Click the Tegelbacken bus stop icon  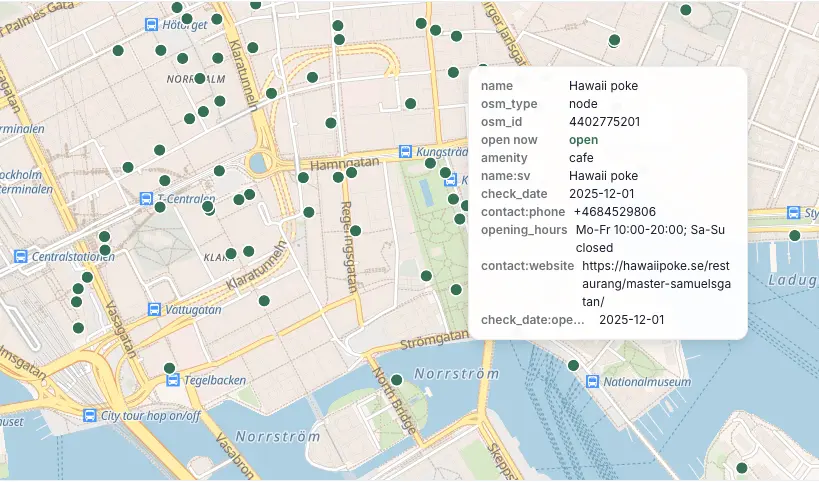173,380
